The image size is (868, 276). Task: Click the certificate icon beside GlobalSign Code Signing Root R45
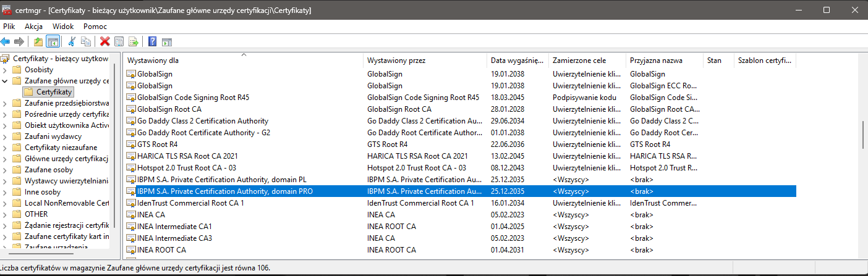131,97
